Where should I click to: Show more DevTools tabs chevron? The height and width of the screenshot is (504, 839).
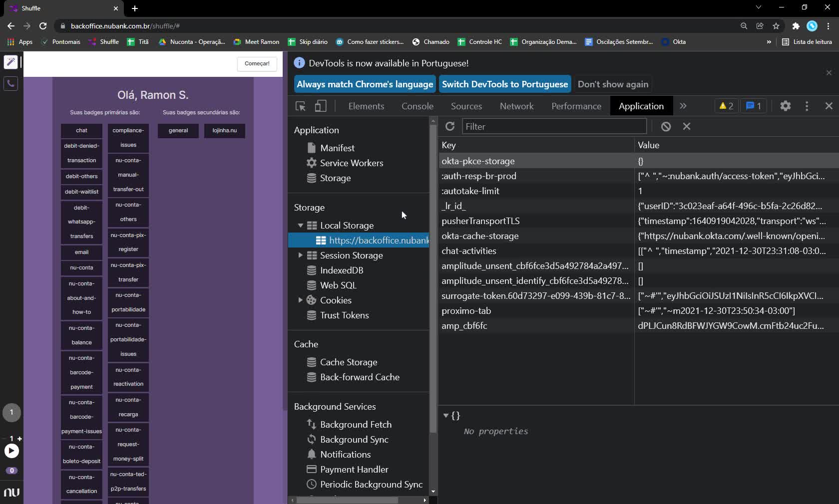[683, 106]
